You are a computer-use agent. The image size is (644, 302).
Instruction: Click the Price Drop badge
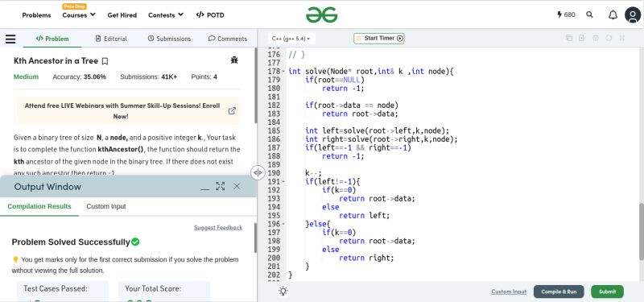click(x=74, y=6)
